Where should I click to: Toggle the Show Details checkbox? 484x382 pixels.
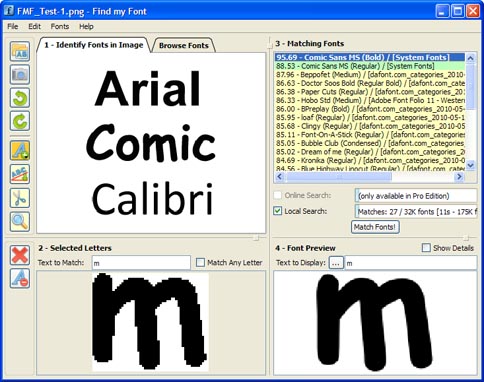click(426, 248)
